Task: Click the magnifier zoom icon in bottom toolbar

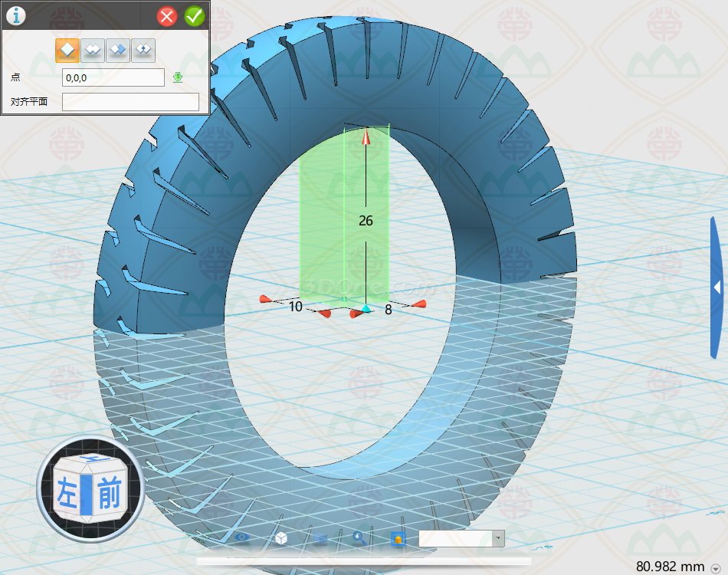Action: [x=359, y=538]
